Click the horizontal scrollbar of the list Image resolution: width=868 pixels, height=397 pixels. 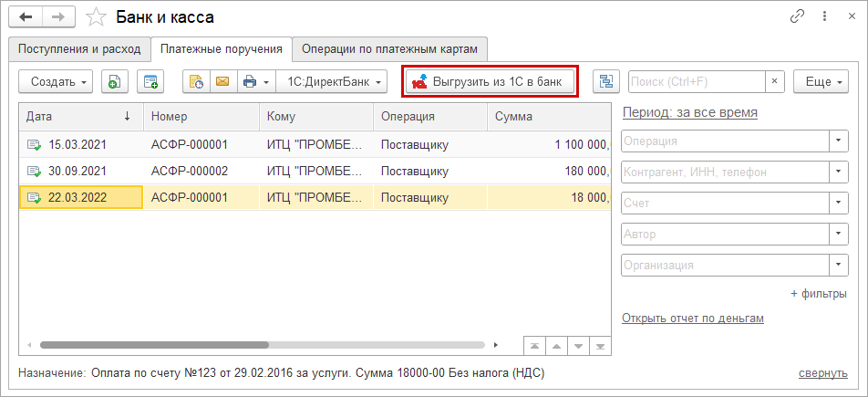(x=155, y=345)
